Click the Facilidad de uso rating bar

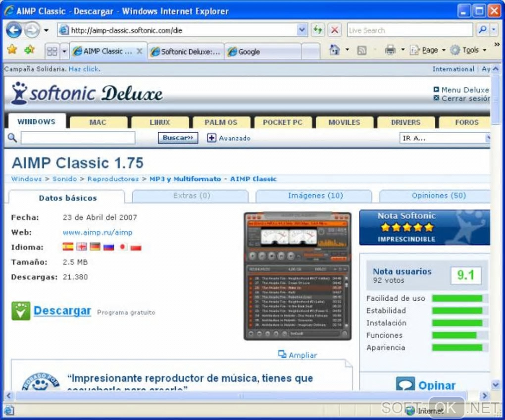pyautogui.click(x=459, y=298)
